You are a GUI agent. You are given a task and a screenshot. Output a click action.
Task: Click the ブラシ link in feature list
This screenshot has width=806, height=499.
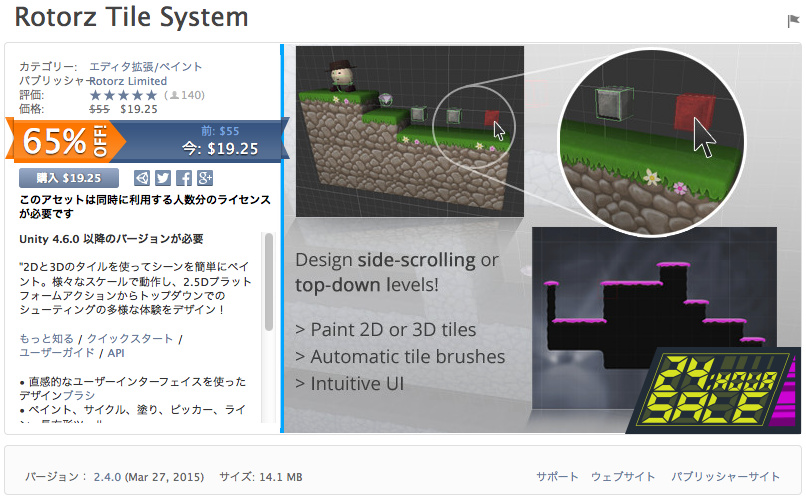(79, 395)
